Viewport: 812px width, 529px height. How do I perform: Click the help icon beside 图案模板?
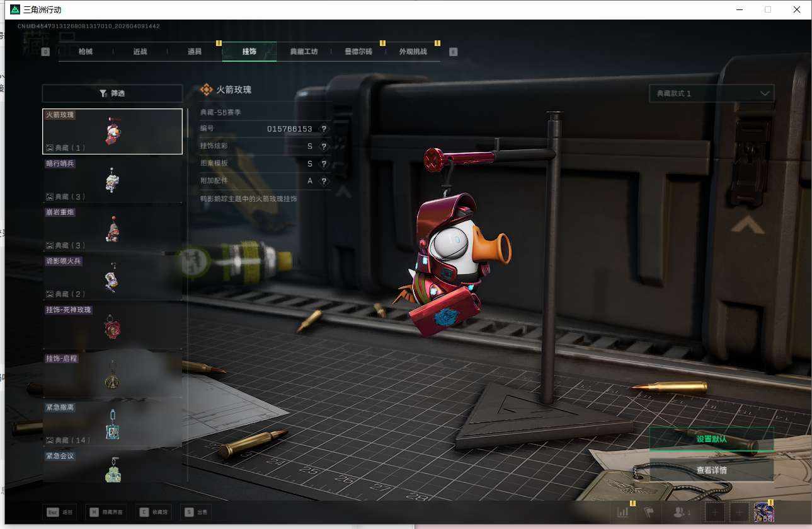tap(324, 164)
